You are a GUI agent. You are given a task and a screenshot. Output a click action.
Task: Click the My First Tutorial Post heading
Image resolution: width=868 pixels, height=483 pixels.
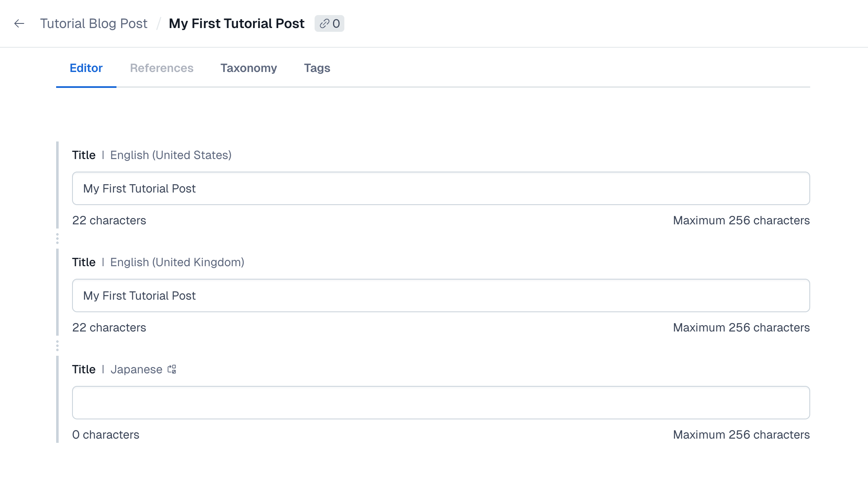(236, 23)
